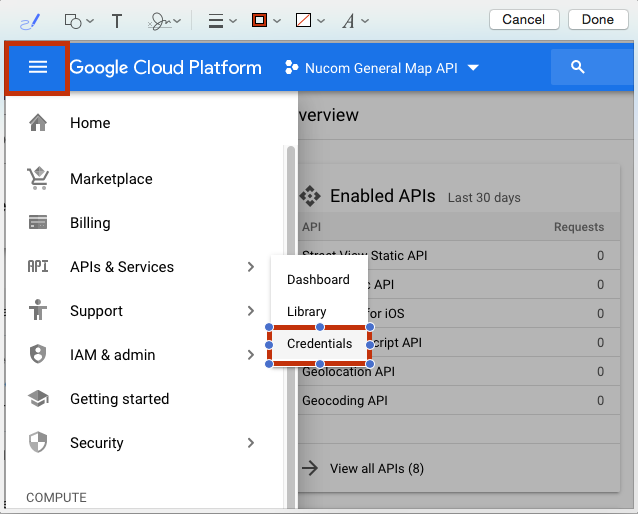Image resolution: width=638 pixels, height=514 pixels.
Task: Choose the Text annotation tool
Action: (x=117, y=20)
